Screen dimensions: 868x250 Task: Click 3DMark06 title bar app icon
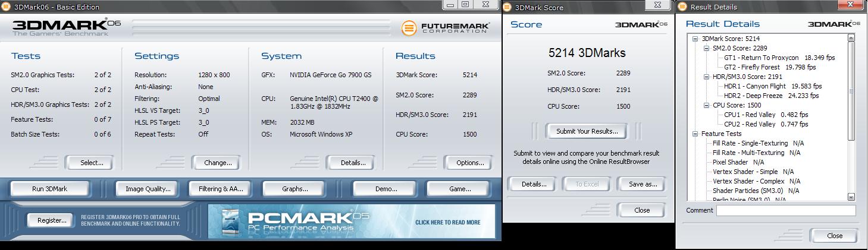6,7
